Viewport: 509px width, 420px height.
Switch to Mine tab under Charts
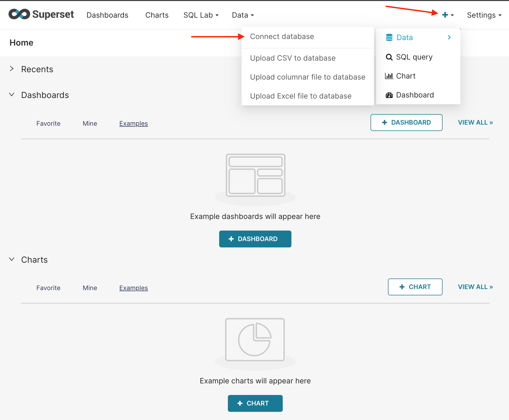(90, 288)
